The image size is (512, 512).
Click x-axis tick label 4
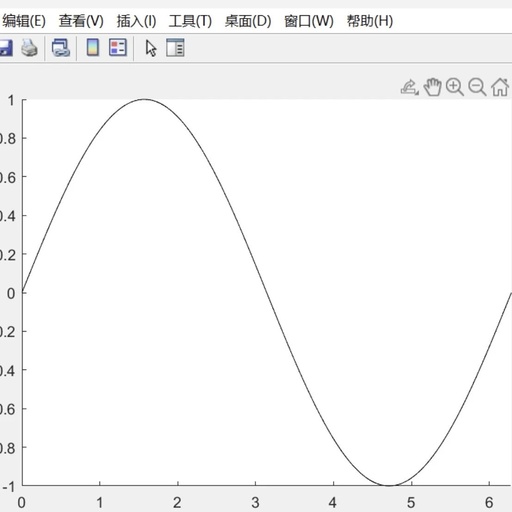tap(333, 502)
